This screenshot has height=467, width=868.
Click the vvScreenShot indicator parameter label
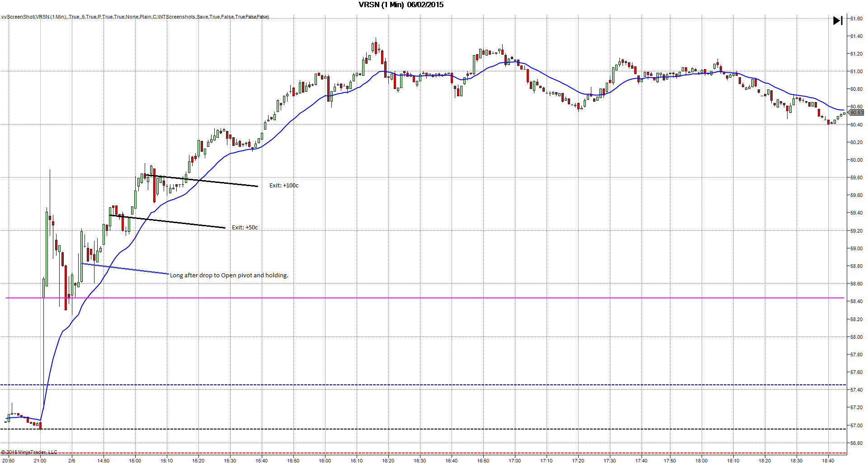[x=135, y=17]
